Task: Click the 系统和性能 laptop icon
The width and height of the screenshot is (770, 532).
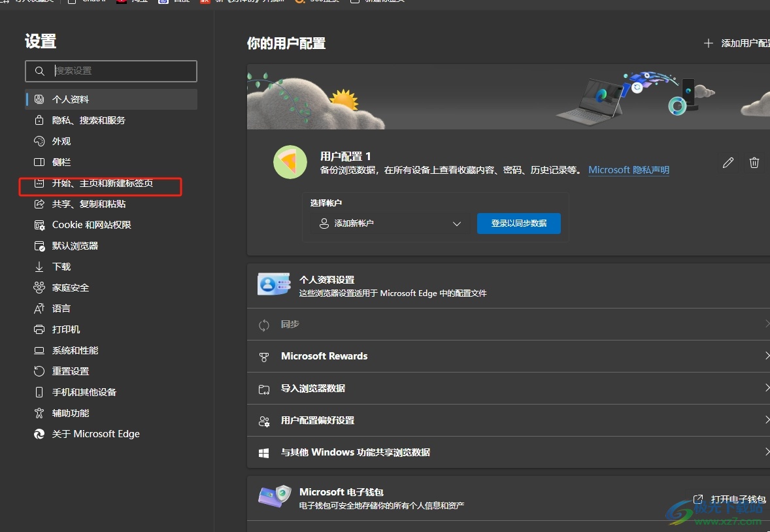Action: (39, 351)
